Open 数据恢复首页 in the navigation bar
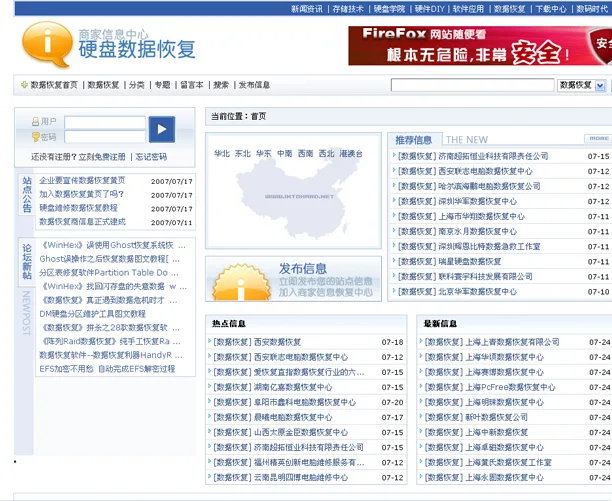Viewport: 612px width, 501px height. tap(52, 86)
